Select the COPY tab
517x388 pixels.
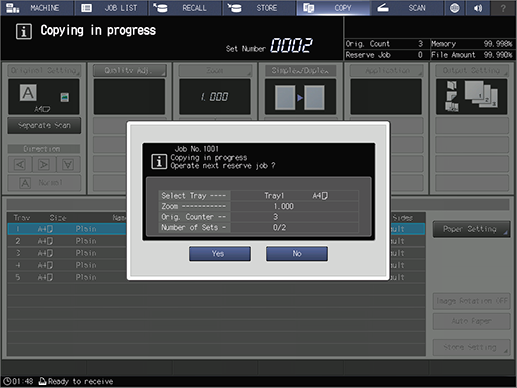coord(333,8)
